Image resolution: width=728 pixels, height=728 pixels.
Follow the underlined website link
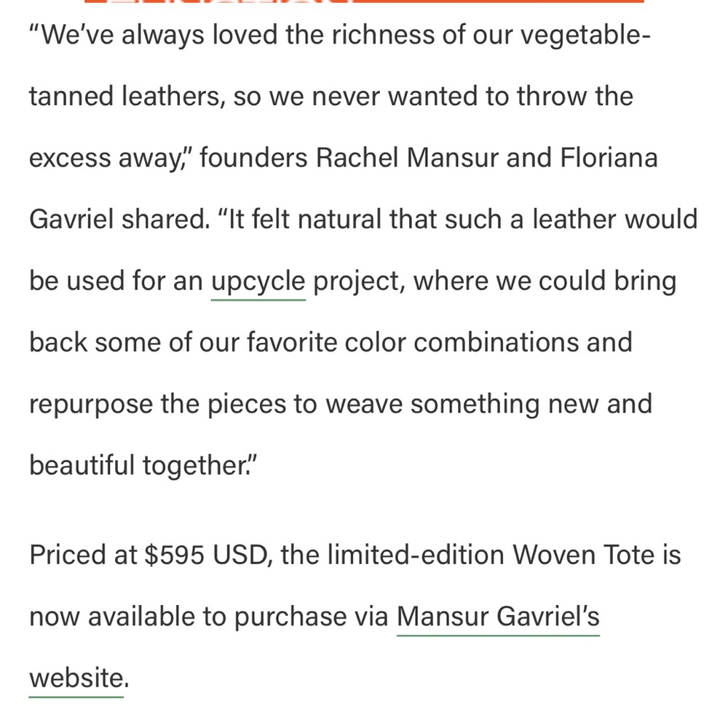click(x=75, y=678)
